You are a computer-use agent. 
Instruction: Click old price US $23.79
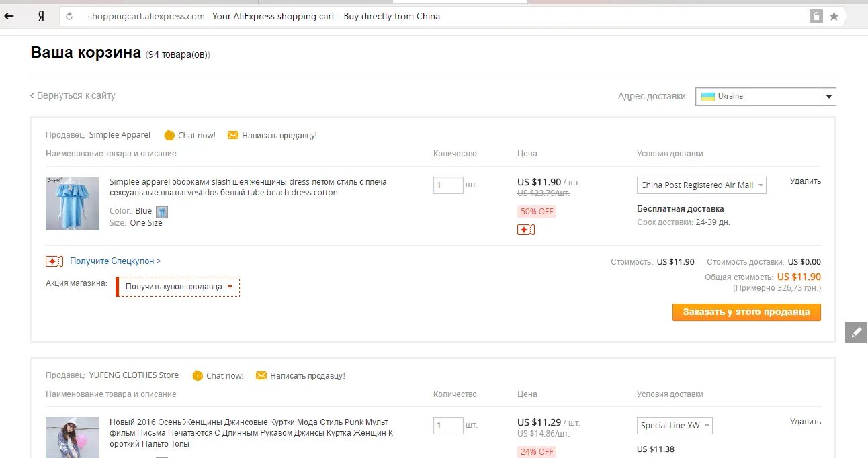click(543, 193)
